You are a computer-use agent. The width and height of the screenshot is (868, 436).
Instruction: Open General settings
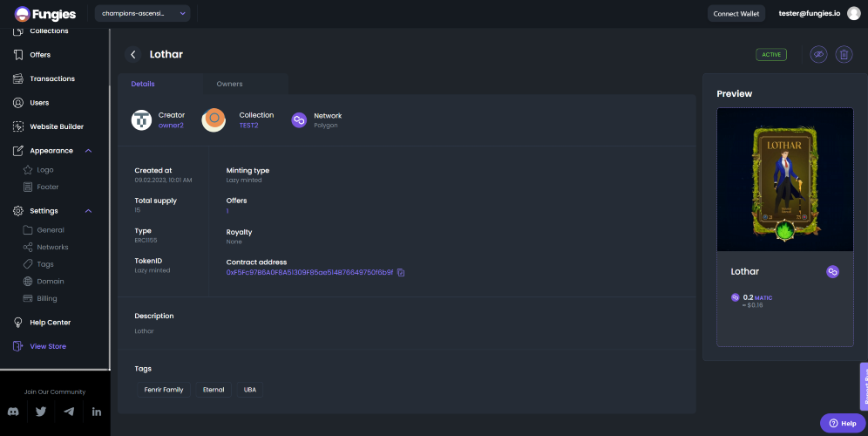(51, 230)
